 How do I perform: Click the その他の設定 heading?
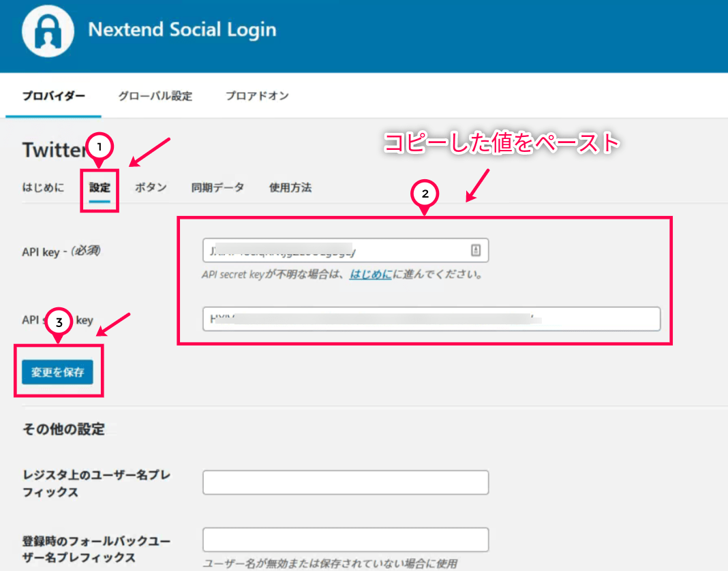63,429
